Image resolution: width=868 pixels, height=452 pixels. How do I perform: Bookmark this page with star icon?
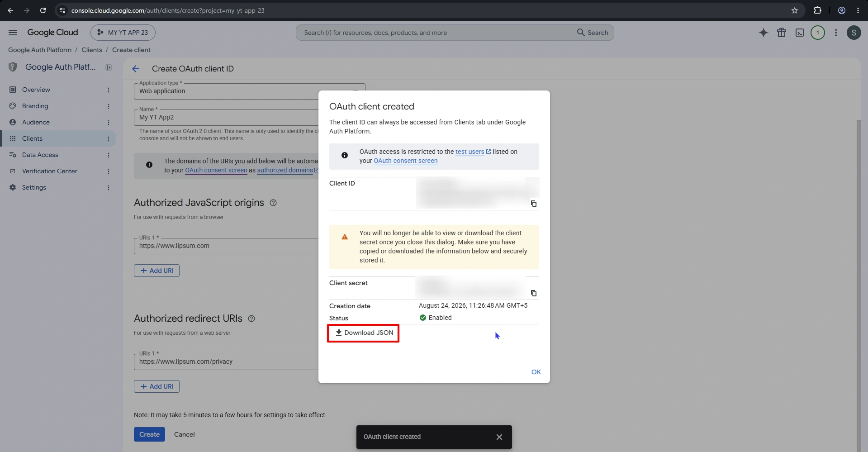point(795,10)
